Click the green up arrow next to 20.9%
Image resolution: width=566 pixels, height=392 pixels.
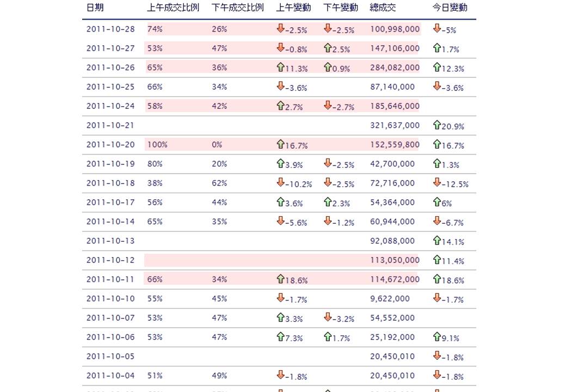point(437,124)
